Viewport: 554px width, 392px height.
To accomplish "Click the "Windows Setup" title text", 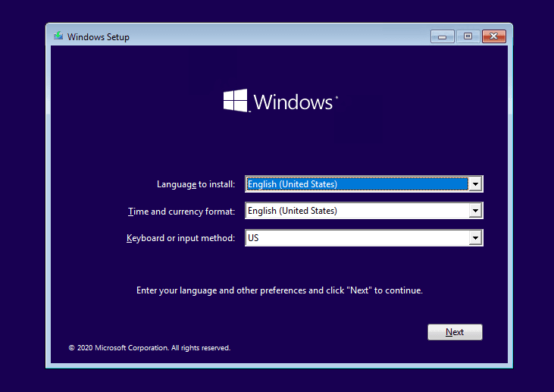I will click(x=99, y=37).
